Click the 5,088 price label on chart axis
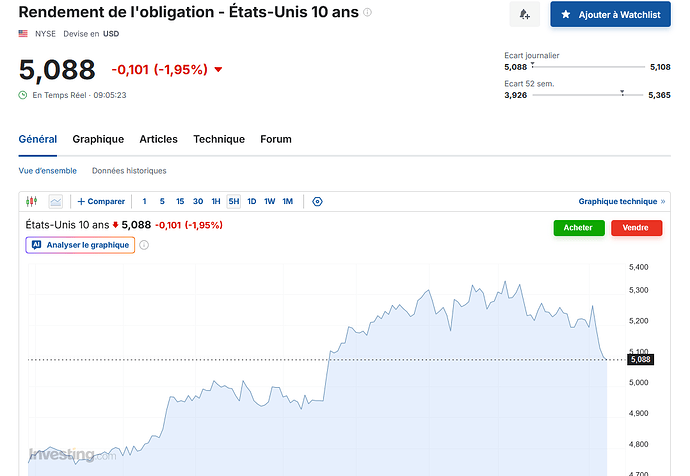 (640, 359)
